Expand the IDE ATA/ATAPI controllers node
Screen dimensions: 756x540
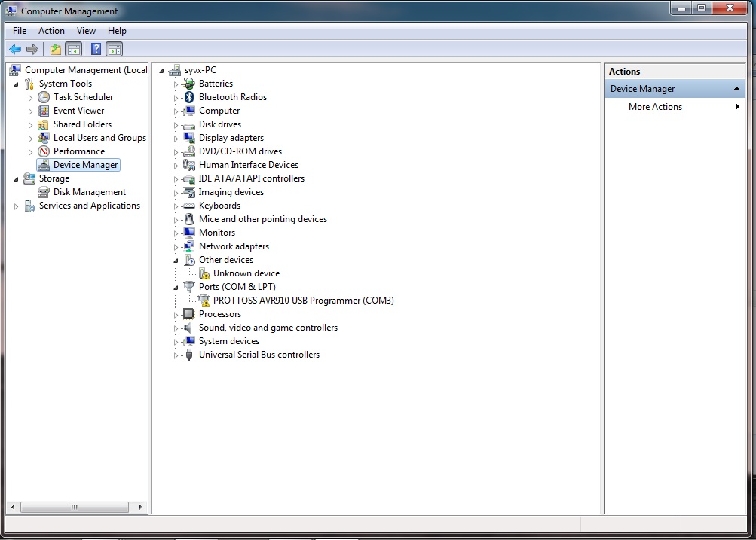click(176, 179)
